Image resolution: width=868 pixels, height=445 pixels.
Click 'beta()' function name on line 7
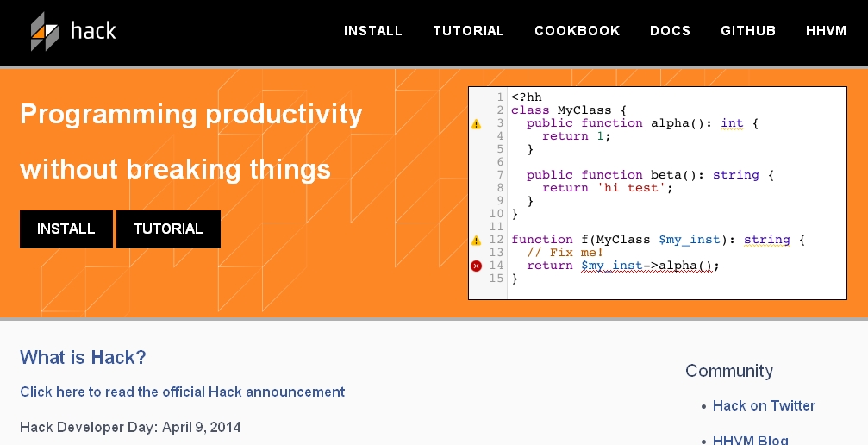673,175
